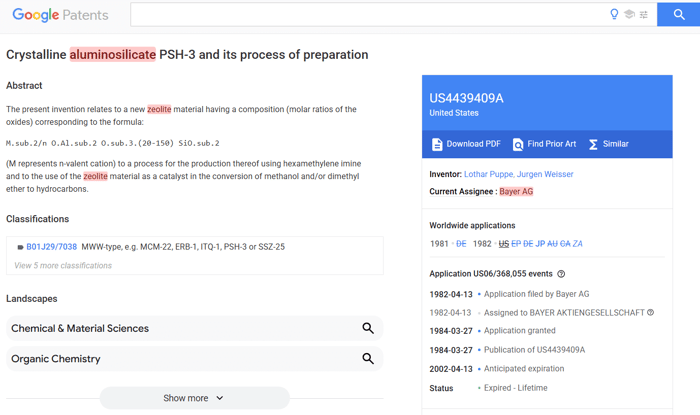Click the blue search magnifier button
Screen dimensions: 700x415
(678, 14)
